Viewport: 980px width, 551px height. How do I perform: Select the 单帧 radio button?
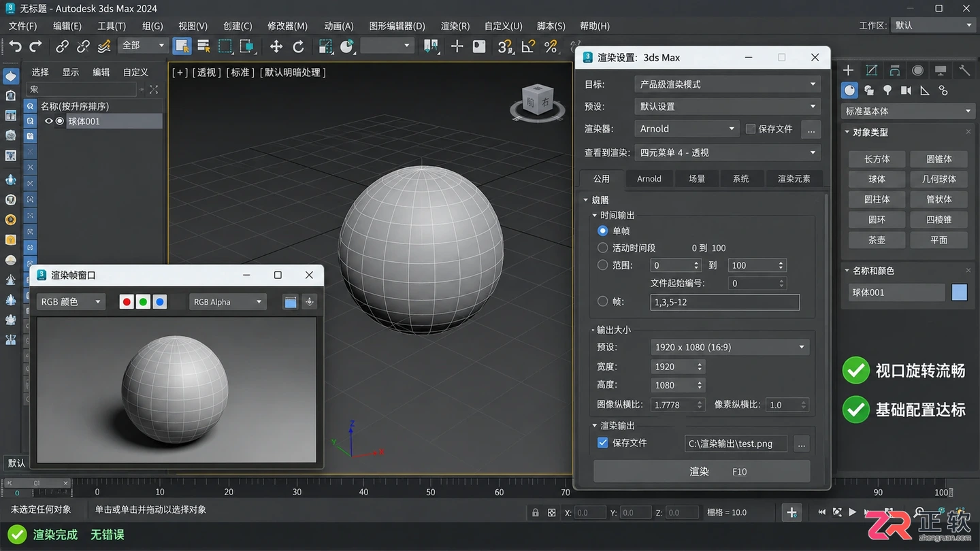pyautogui.click(x=602, y=231)
